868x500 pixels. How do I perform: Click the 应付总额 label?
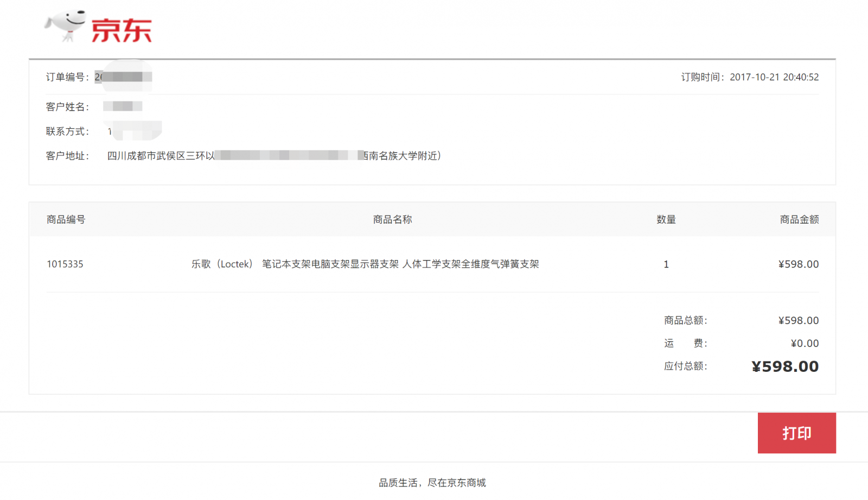(x=686, y=366)
